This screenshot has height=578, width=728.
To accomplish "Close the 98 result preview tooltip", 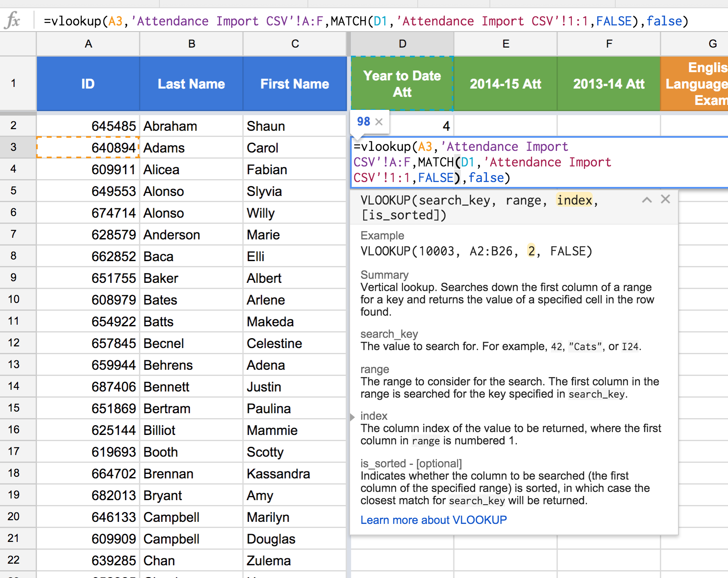I will point(379,122).
